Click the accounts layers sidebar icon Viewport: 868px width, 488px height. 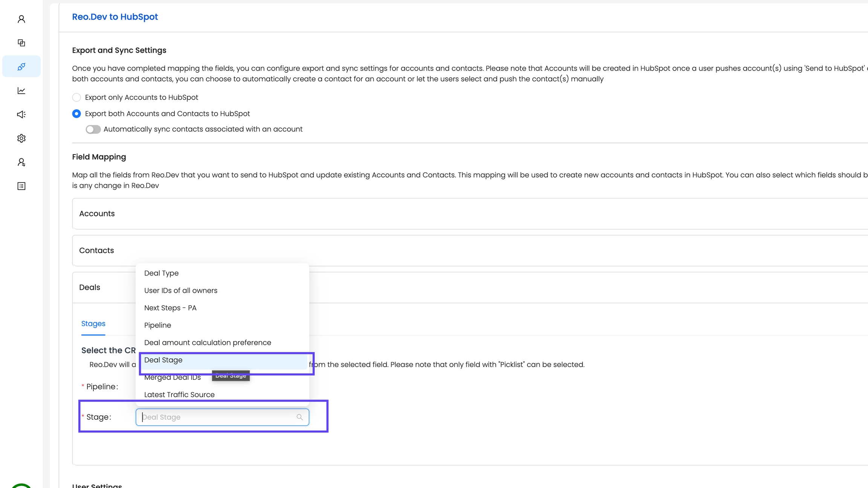pos(21,43)
